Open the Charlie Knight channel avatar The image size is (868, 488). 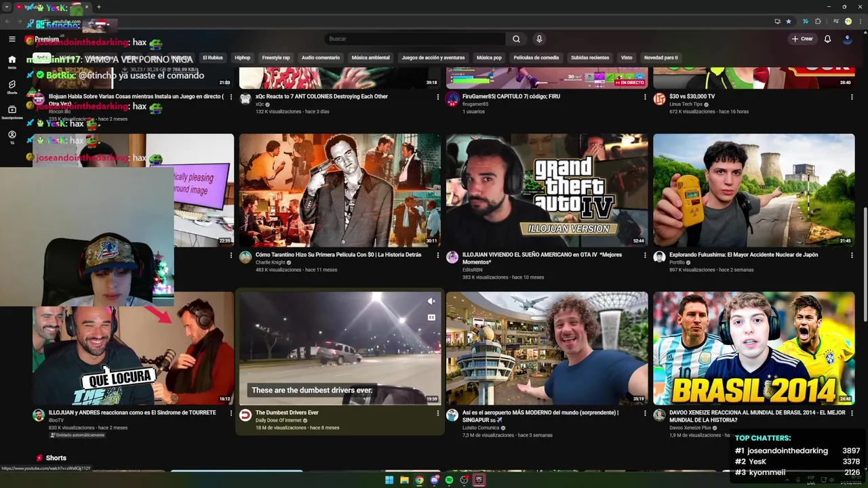coord(245,257)
